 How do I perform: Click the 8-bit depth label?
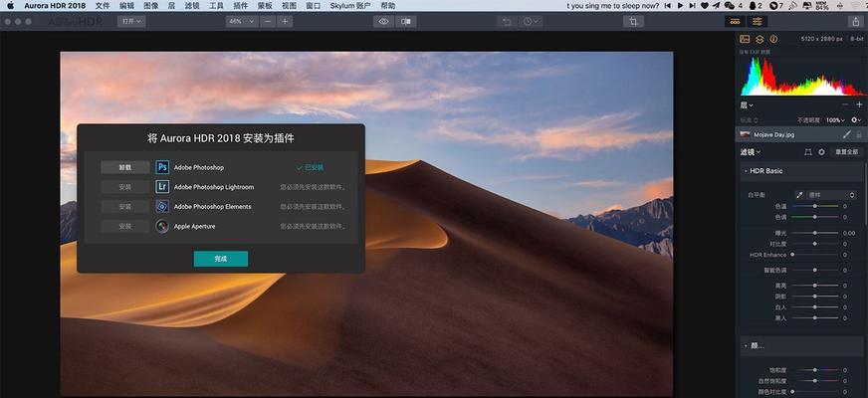856,39
